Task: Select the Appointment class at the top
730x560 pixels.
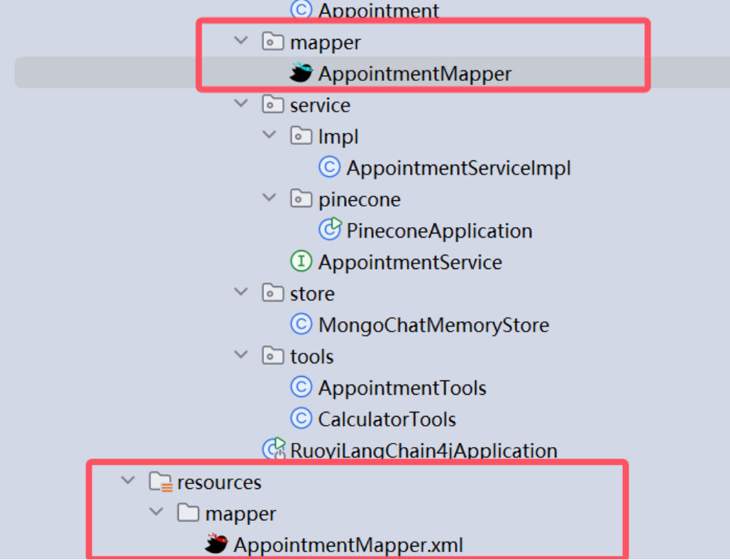Action: pyautogui.click(x=378, y=11)
